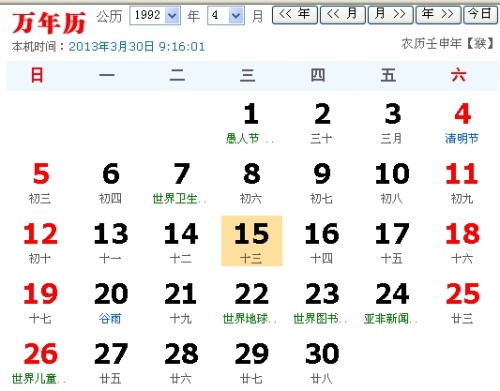Click the Thursday 四 column header
Viewport: 500px width, 391px height.
click(318, 75)
